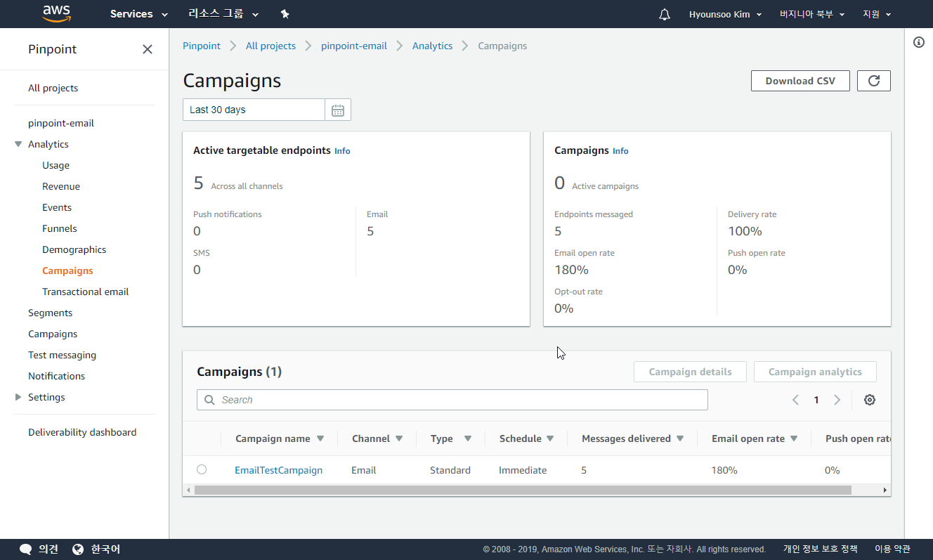Click the refresh icon button

874,81
